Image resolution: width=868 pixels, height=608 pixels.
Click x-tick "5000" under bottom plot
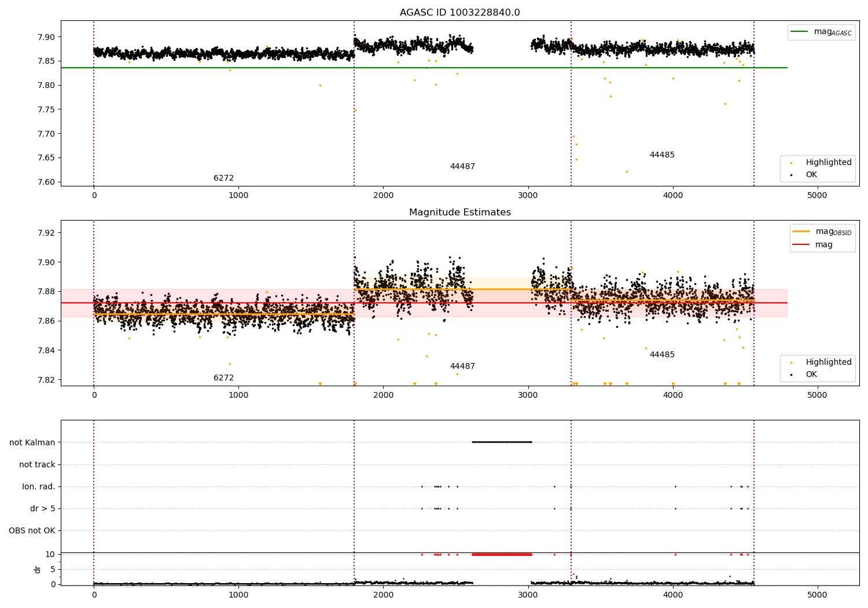tap(817, 595)
